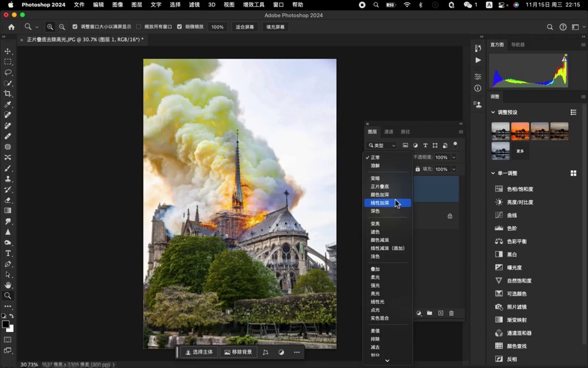Viewport: 588px width, 368px height.
Task: Open the 不透明度 100% dropdown arrow
Action: coord(454,157)
